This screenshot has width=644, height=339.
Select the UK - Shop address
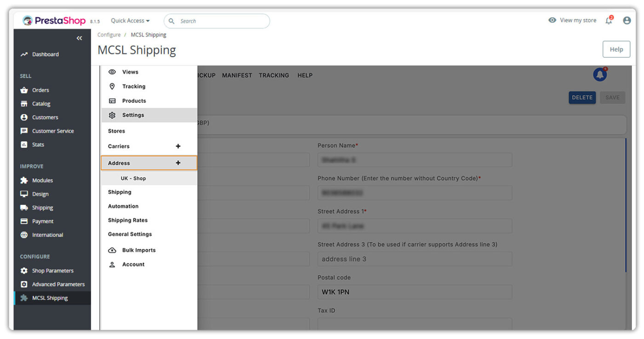coord(133,178)
